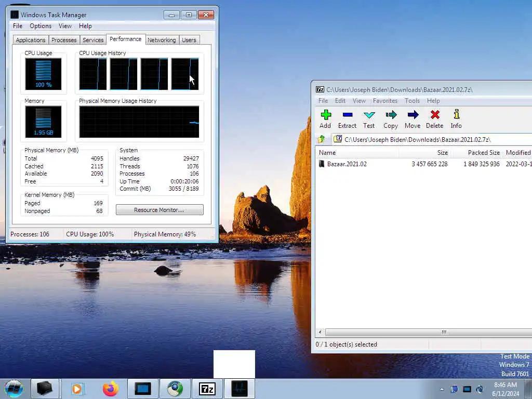The width and height of the screenshot is (532, 399).
Task: Switch to the Networking tab
Action: click(162, 40)
